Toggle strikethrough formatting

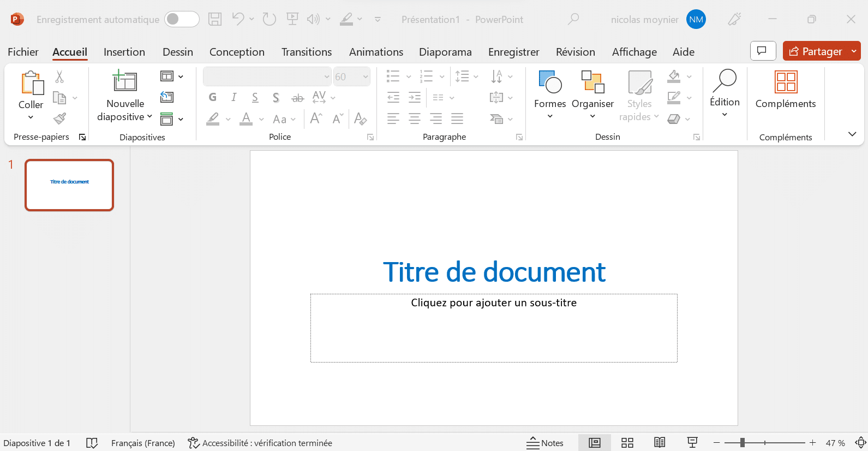[x=297, y=98]
